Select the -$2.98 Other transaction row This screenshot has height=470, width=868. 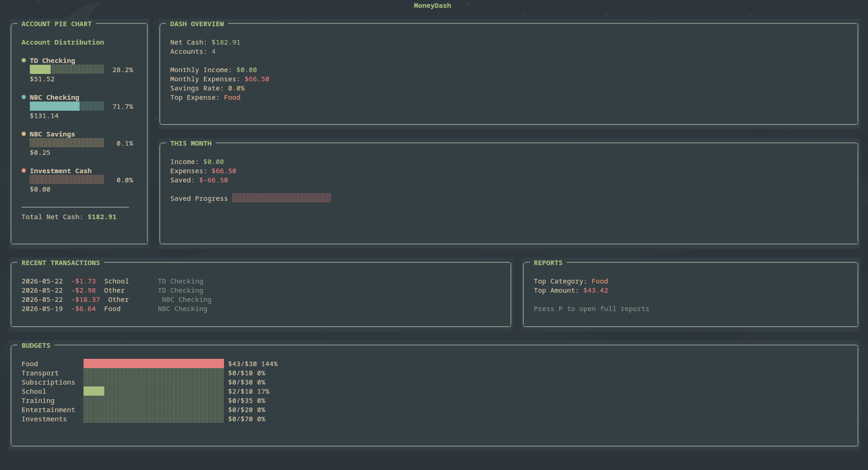(x=112, y=290)
